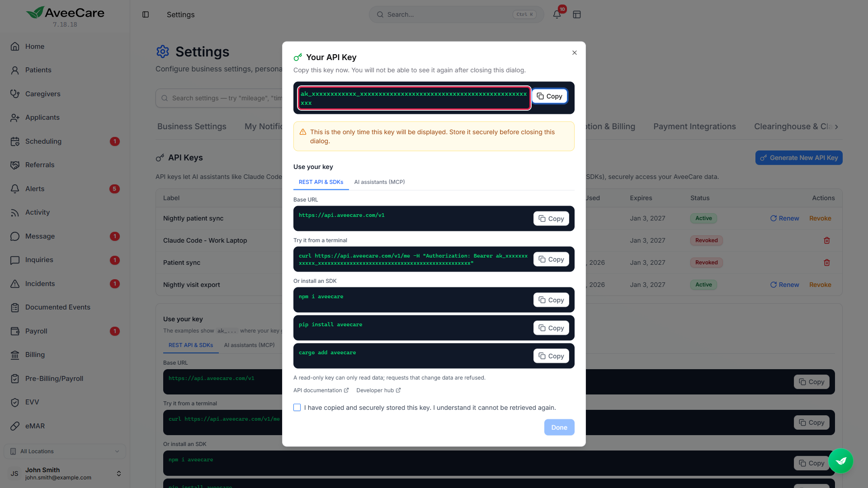Click the notifications bell in header
The width and height of the screenshot is (868, 488).
[x=557, y=14]
